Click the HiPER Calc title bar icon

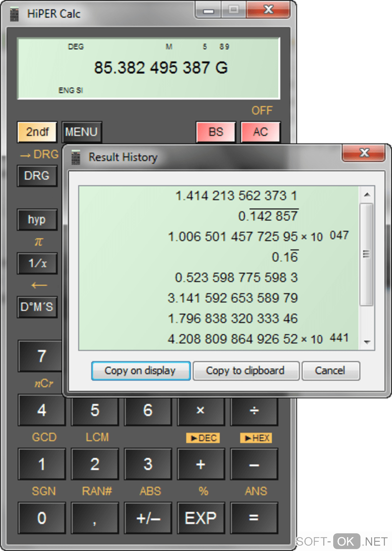(x=14, y=14)
